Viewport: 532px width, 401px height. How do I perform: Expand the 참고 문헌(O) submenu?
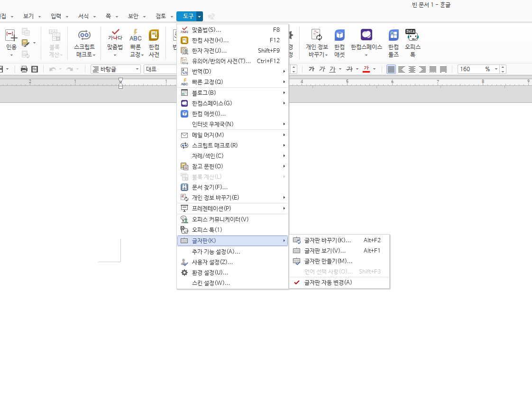(x=232, y=166)
